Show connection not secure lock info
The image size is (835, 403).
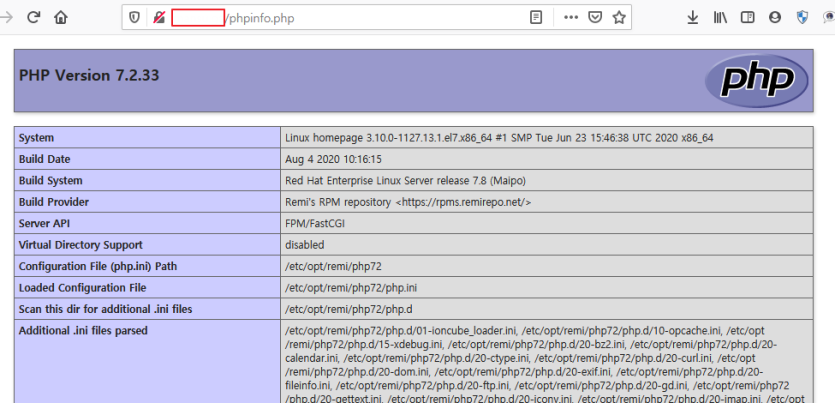pos(158,18)
